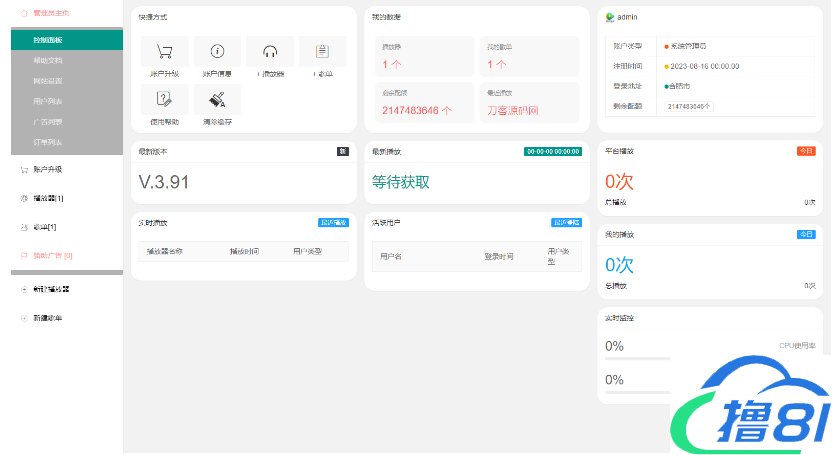Open the account info circle-i shortcut
832x455 pixels.
click(217, 52)
